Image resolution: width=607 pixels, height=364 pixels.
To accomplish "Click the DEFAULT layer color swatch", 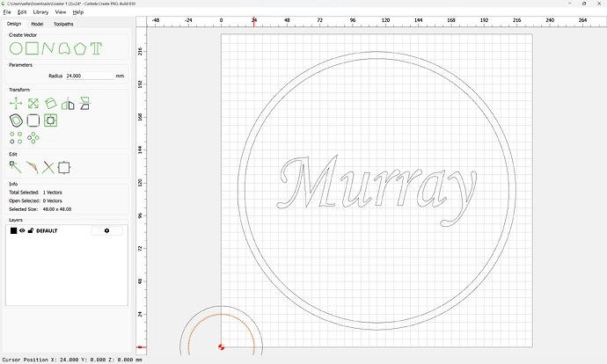I will point(13,230).
